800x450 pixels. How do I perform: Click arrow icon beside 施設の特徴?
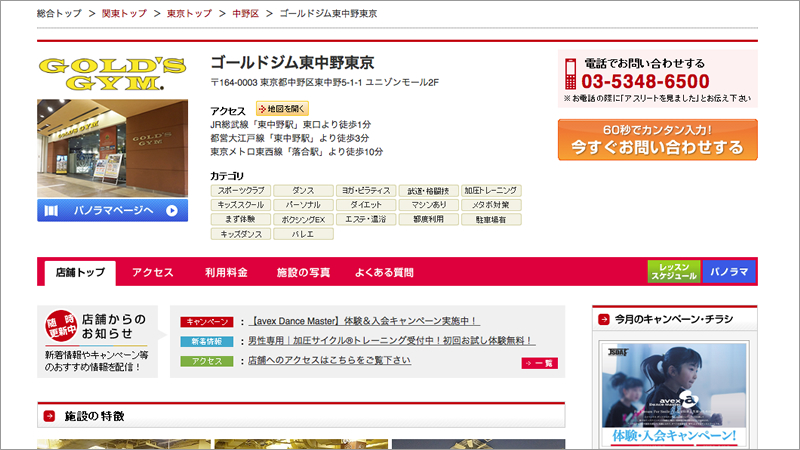pos(49,416)
